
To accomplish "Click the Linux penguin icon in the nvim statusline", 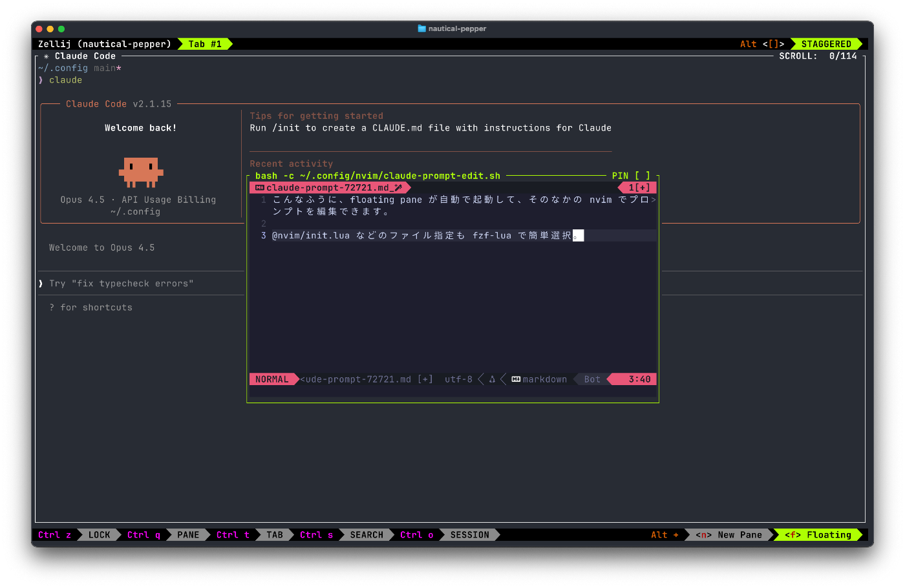I will click(492, 379).
